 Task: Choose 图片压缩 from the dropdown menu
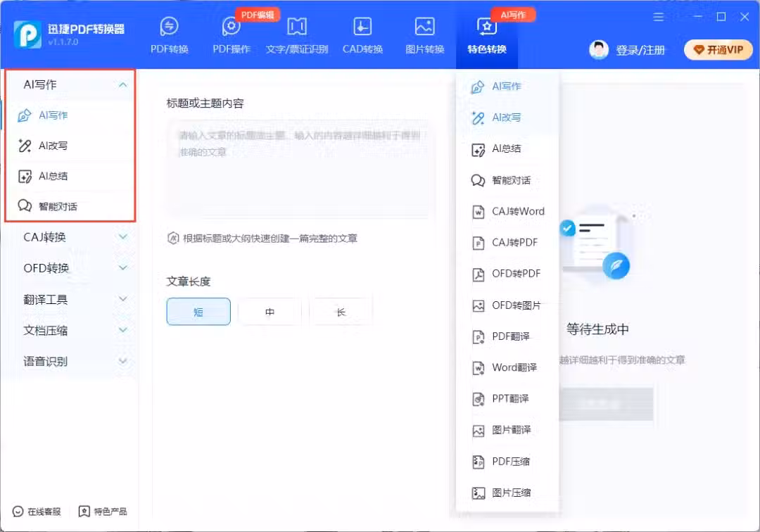tap(507, 493)
